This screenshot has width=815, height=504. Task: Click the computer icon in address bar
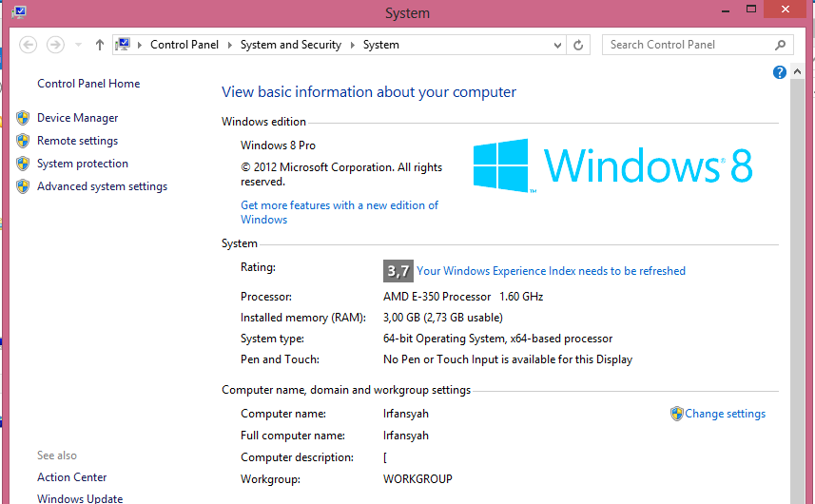coord(123,44)
